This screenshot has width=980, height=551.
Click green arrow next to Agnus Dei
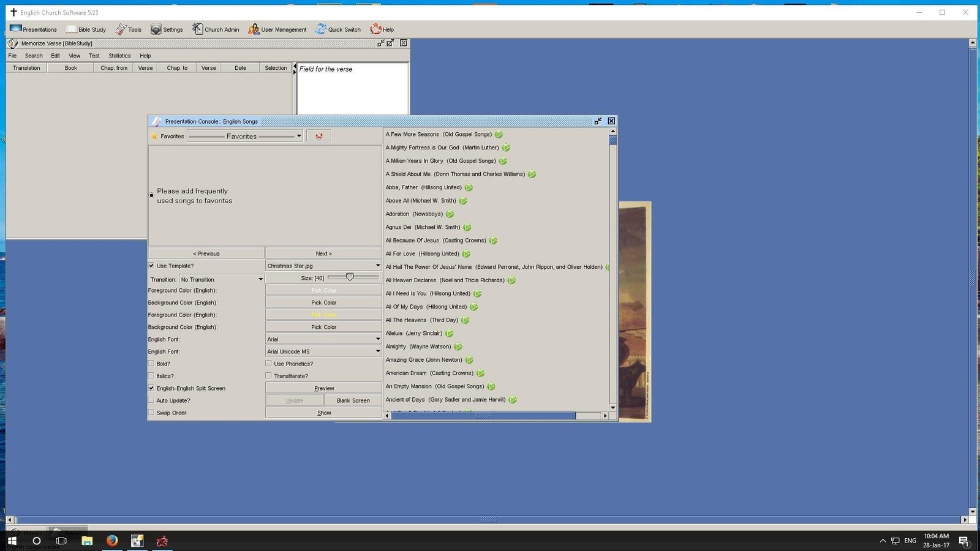click(467, 228)
